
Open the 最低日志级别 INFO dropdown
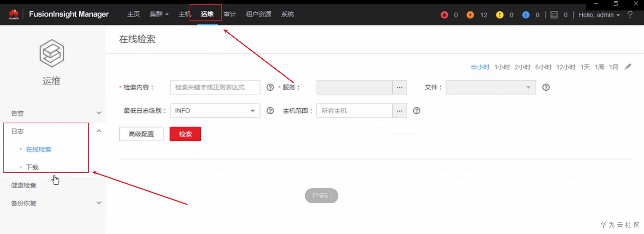[215, 111]
